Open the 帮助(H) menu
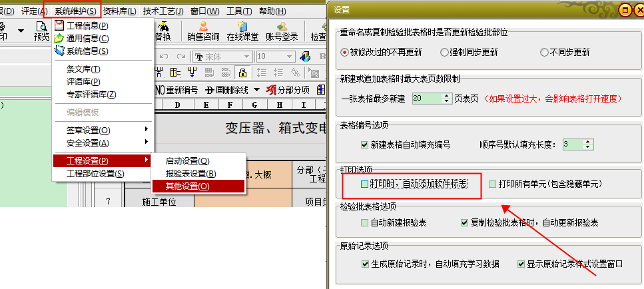Screen dimensions: 644x289 point(272,11)
